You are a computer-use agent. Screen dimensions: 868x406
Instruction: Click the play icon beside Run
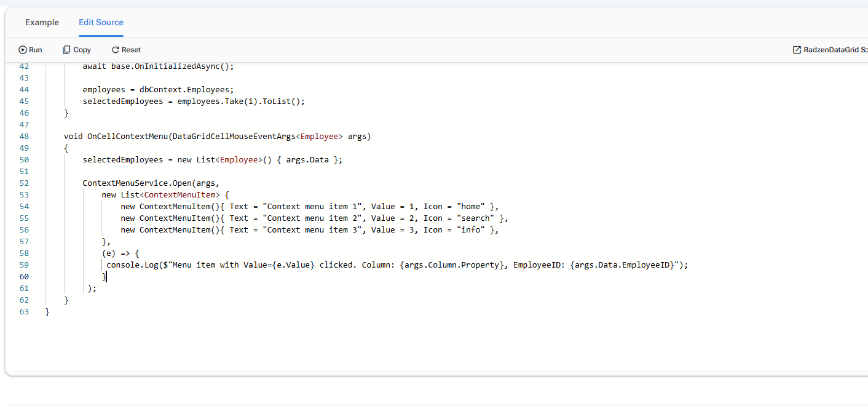point(23,50)
